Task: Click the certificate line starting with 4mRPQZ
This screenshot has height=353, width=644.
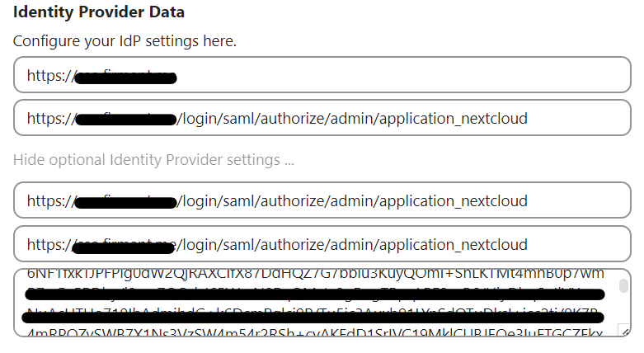Action: [x=313, y=332]
